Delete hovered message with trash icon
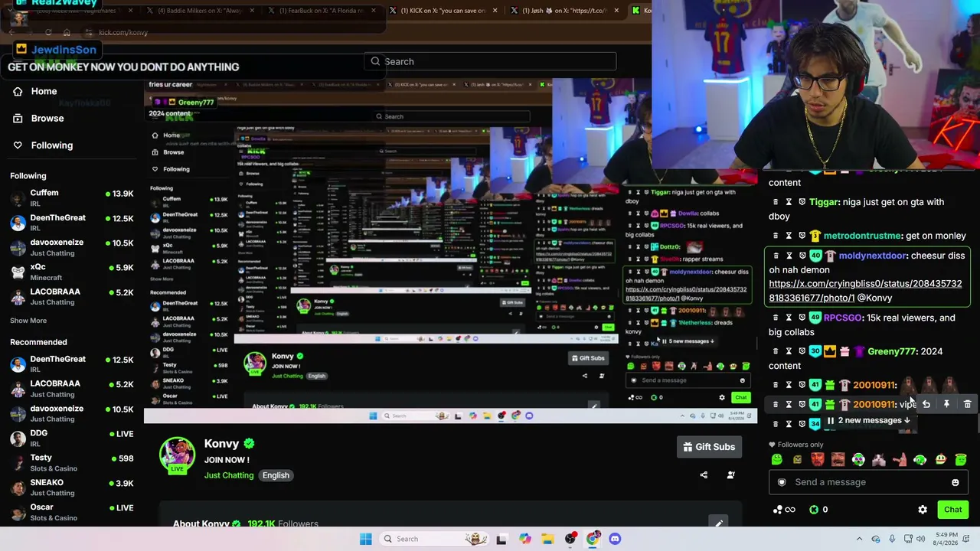Screen dimensions: 980x551 pyautogui.click(x=967, y=404)
